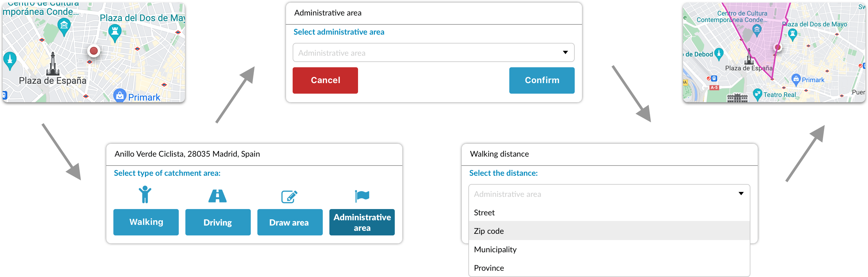Viewport: 868px width, 277px height.
Task: Select the Municipality option
Action: pos(495,249)
